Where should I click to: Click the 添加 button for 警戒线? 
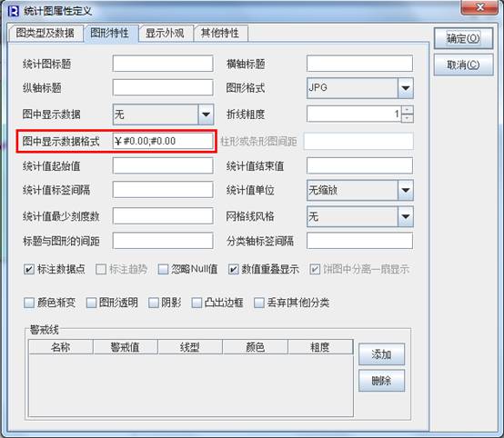coord(381,354)
